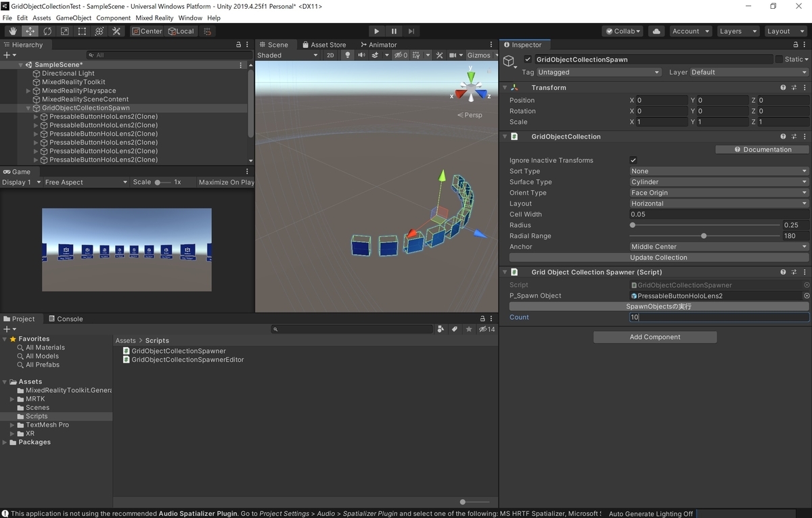Open GridObjectCollection preset settings icon
Screen dimensions: 812x518
(x=793, y=137)
